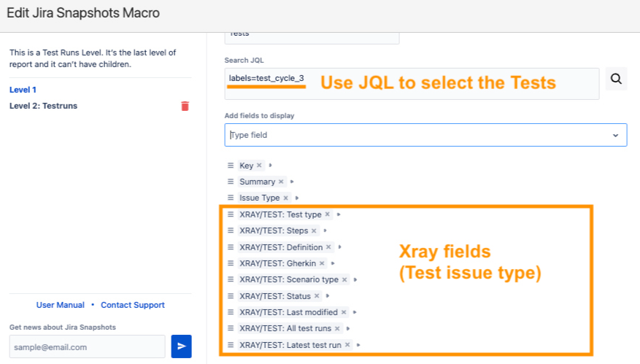Remove XRAY/TEST: All test runs field
The width and height of the screenshot is (640, 364).
point(338,328)
